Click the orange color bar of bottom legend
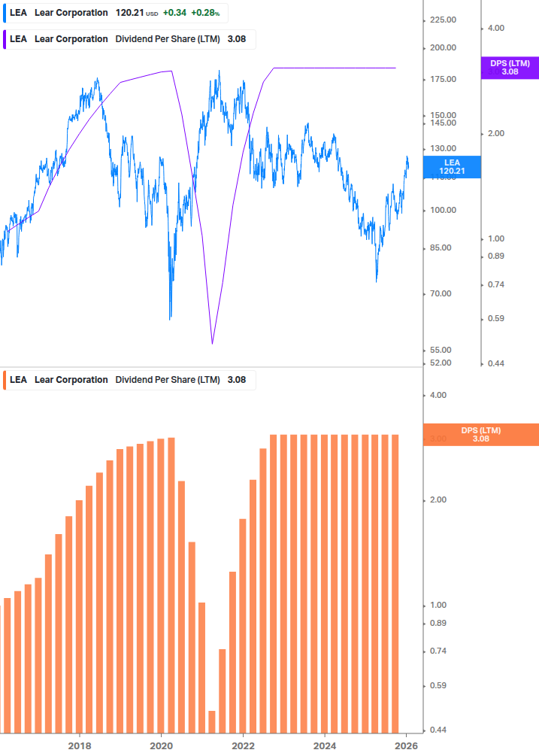539x756 pixels. (5, 380)
